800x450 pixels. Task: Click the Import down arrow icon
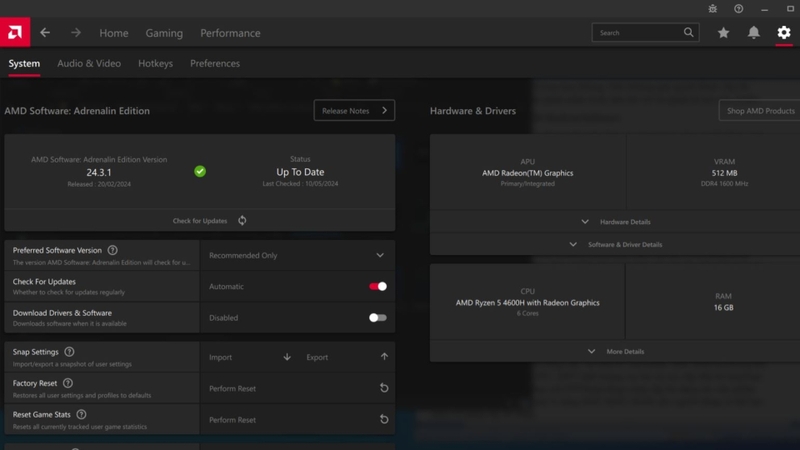pyautogui.click(x=287, y=357)
